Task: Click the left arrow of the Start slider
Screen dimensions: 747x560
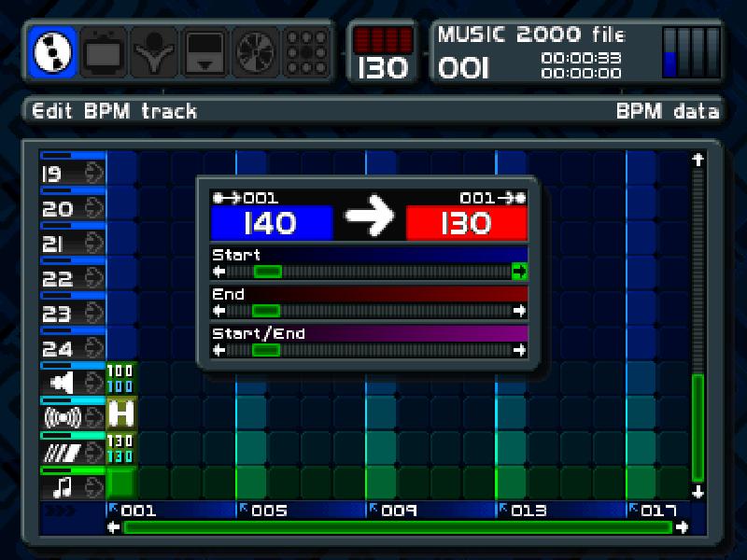Action: [x=218, y=272]
